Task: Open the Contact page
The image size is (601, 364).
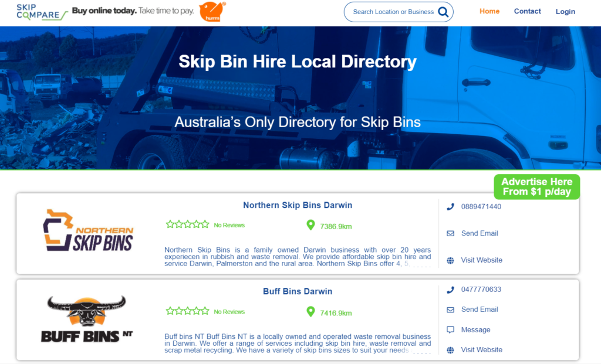Action: pyautogui.click(x=528, y=11)
